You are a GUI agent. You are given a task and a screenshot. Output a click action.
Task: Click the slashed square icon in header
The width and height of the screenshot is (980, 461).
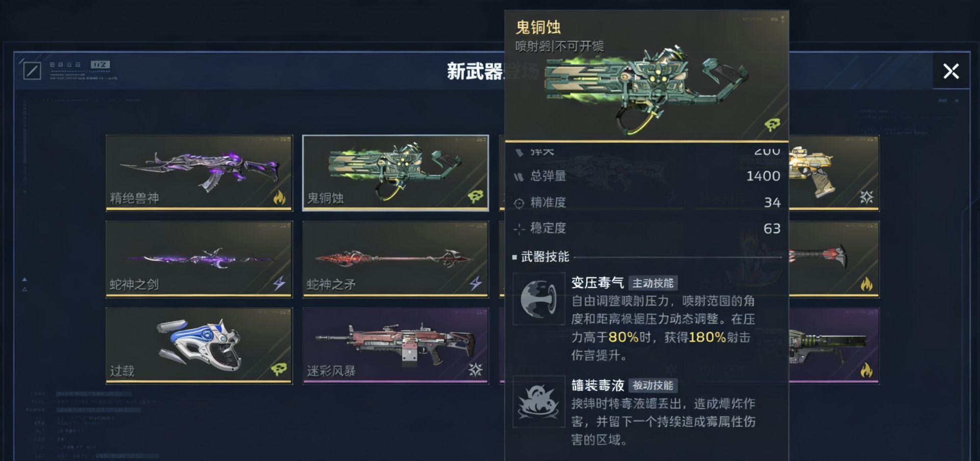point(32,71)
